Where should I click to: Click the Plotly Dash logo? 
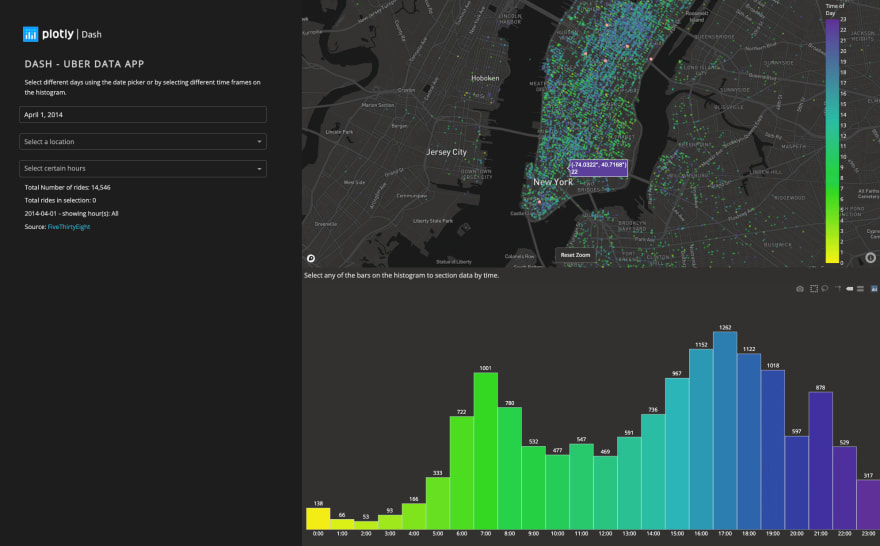coord(62,34)
